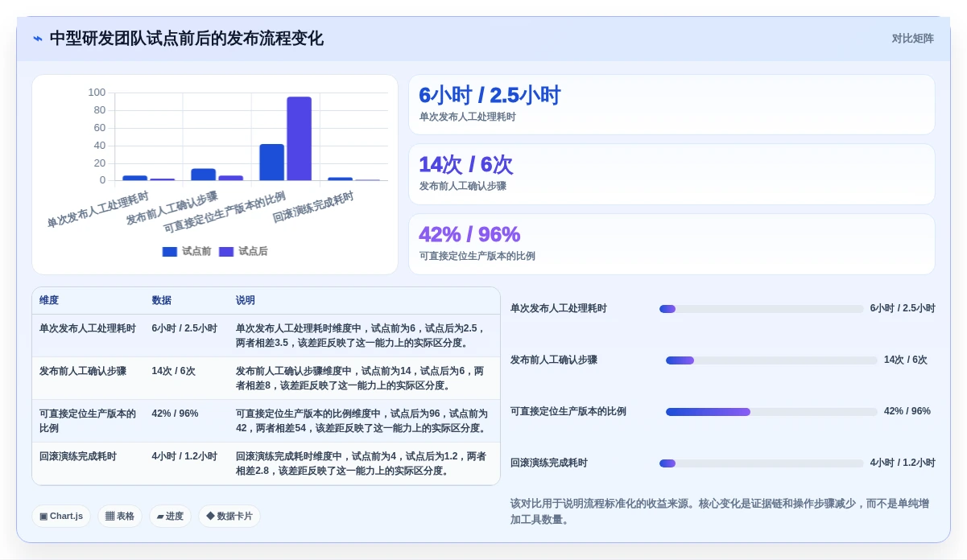Screen dimensions: 967x560
Task: Click the 回滚演练完成耗时 chart axis label
Action: point(313,207)
